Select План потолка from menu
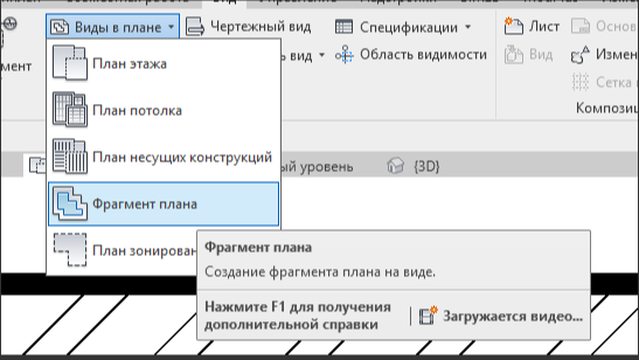 (x=163, y=110)
